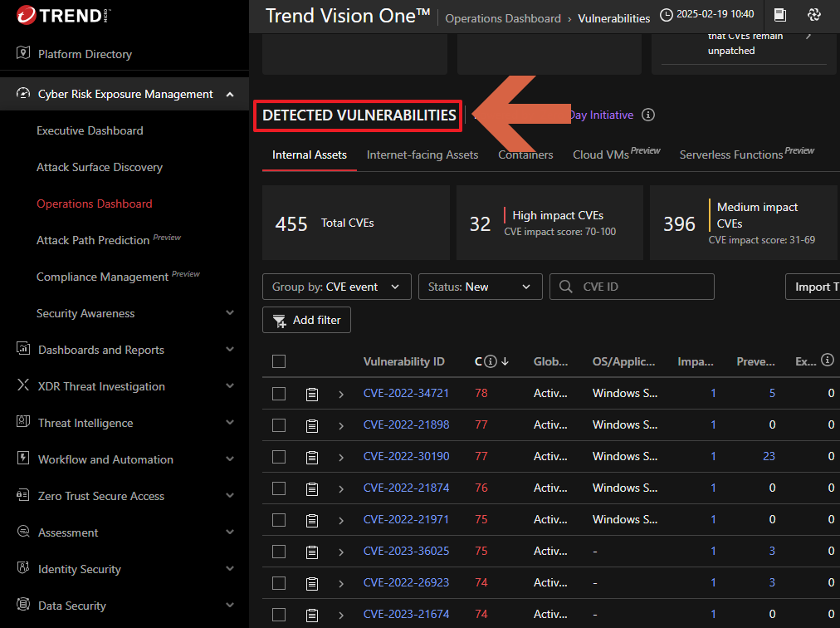
Task: Expand the CVE-2022-30190 row details
Action: (x=341, y=457)
